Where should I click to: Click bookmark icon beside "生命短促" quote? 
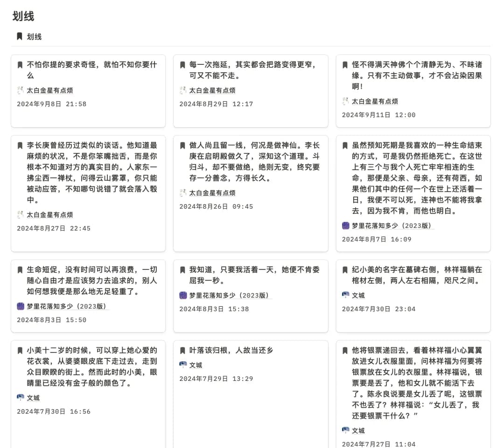click(20, 270)
